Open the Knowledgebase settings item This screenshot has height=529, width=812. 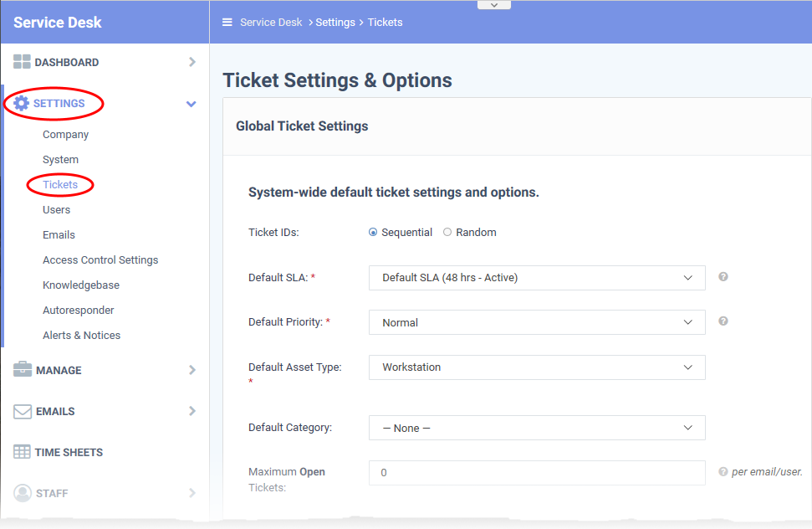pyautogui.click(x=81, y=285)
